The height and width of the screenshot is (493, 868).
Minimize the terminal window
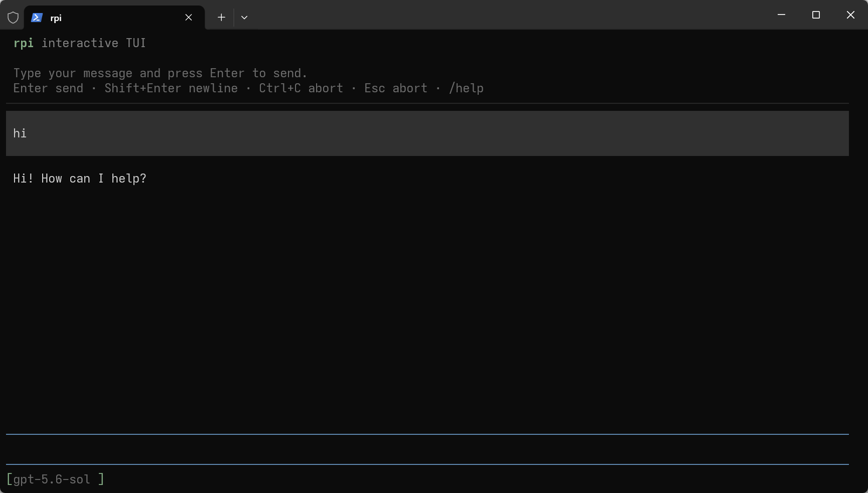(781, 15)
